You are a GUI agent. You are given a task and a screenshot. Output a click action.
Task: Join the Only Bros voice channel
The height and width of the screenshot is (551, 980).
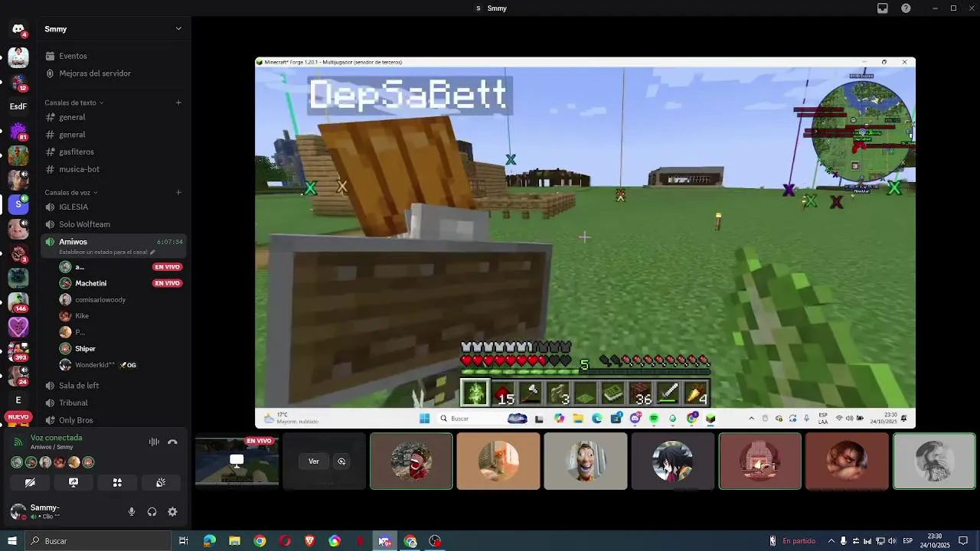[x=113, y=420]
